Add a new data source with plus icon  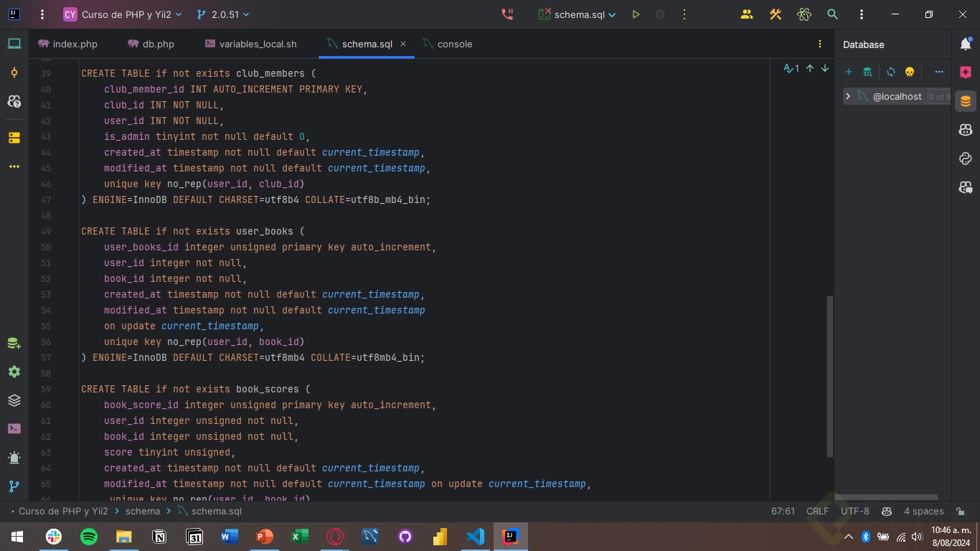848,72
